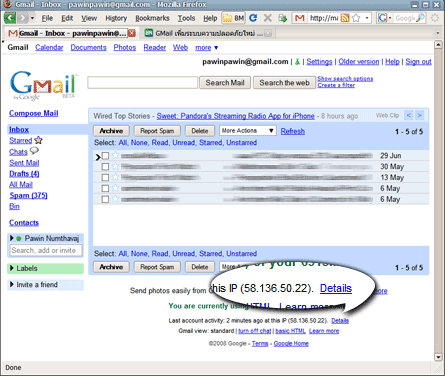
Task: Click the turn off chat link
Action: (255, 331)
